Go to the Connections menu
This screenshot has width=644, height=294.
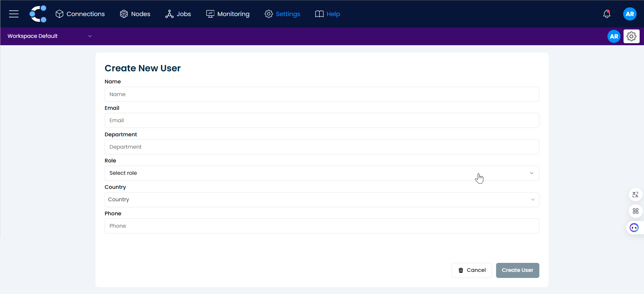tap(80, 14)
